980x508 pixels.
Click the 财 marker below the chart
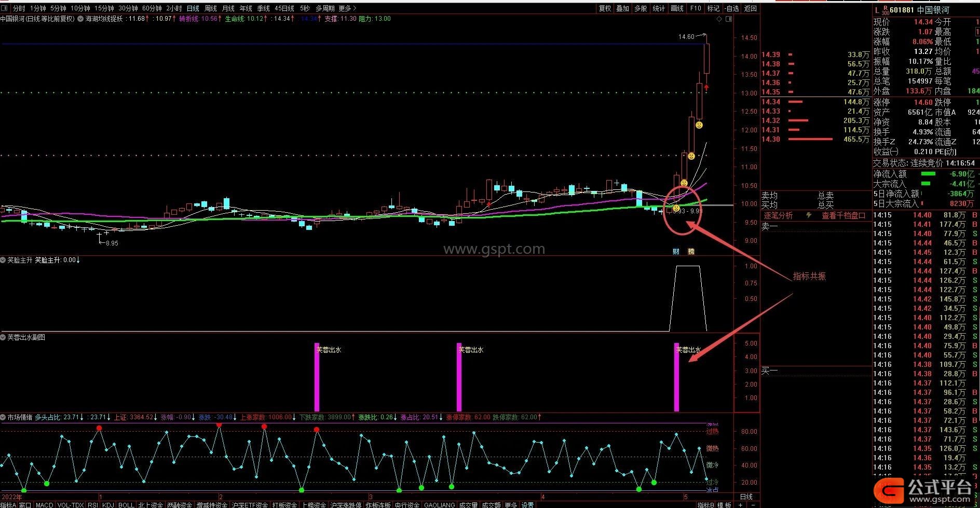(x=676, y=252)
